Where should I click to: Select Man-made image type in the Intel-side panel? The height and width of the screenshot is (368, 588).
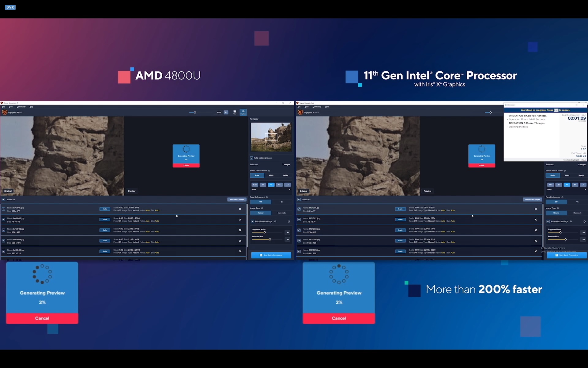pyautogui.click(x=577, y=213)
